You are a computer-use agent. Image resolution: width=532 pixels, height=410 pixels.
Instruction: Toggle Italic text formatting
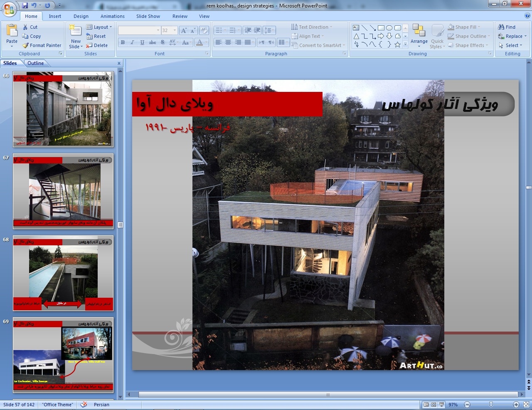click(x=133, y=42)
